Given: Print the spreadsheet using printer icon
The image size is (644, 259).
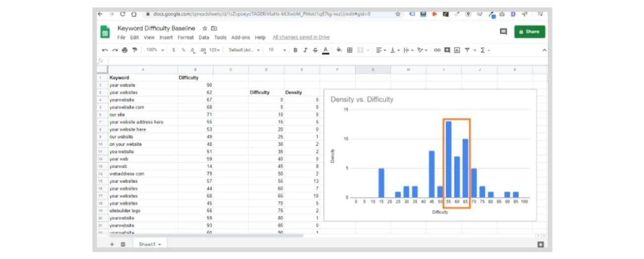Looking at the screenshot, I should point(124,50).
